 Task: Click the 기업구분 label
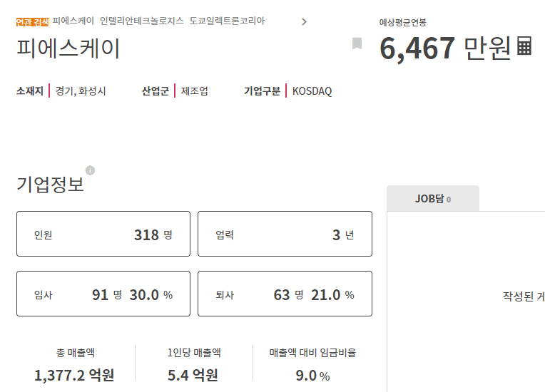coord(262,91)
